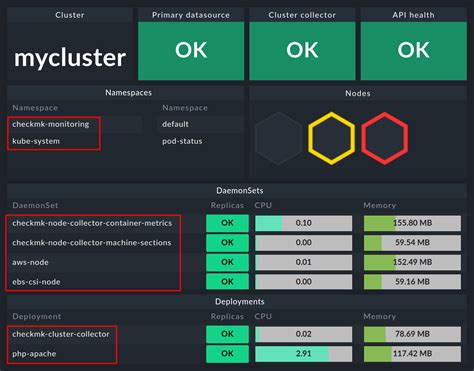Open the aws-node DaemonSet
This screenshot has height=371, width=474.
click(30, 262)
